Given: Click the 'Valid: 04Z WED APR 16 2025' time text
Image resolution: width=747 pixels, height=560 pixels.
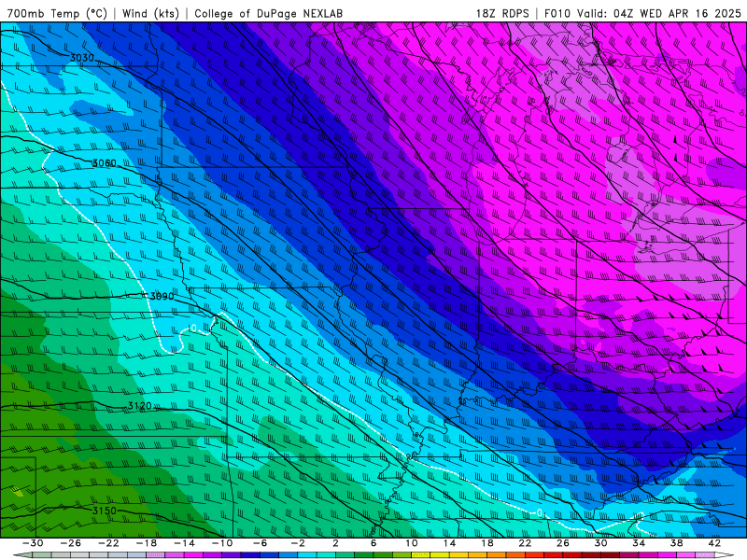Looking at the screenshot, I should [x=659, y=13].
